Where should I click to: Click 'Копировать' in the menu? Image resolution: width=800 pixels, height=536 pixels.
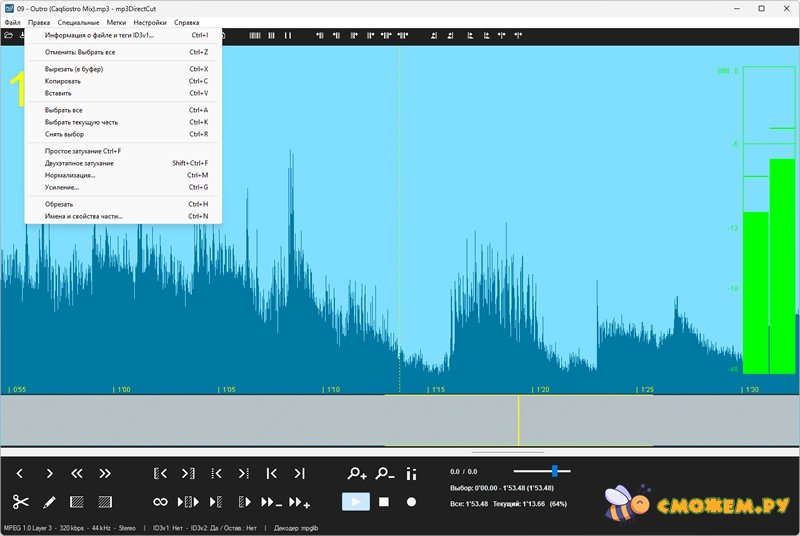point(63,81)
